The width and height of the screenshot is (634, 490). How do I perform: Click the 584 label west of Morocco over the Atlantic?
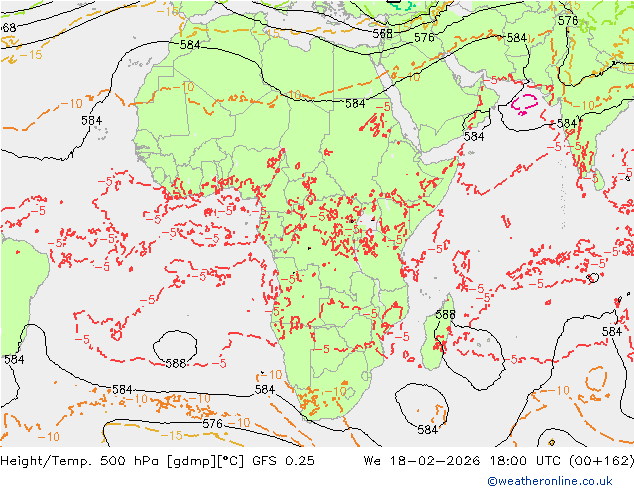[x=91, y=120]
